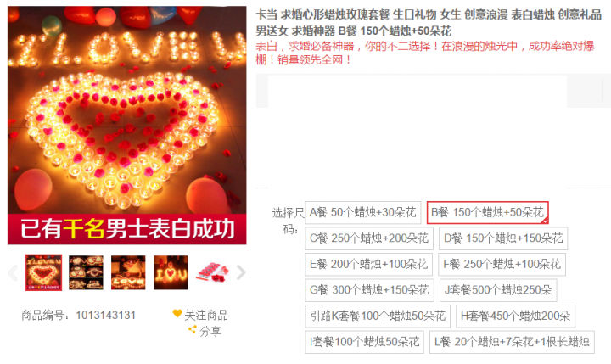Image resolution: width=611 pixels, height=364 pixels.
Task: Click the heart icon beside 关注商品
Action: pos(177,313)
